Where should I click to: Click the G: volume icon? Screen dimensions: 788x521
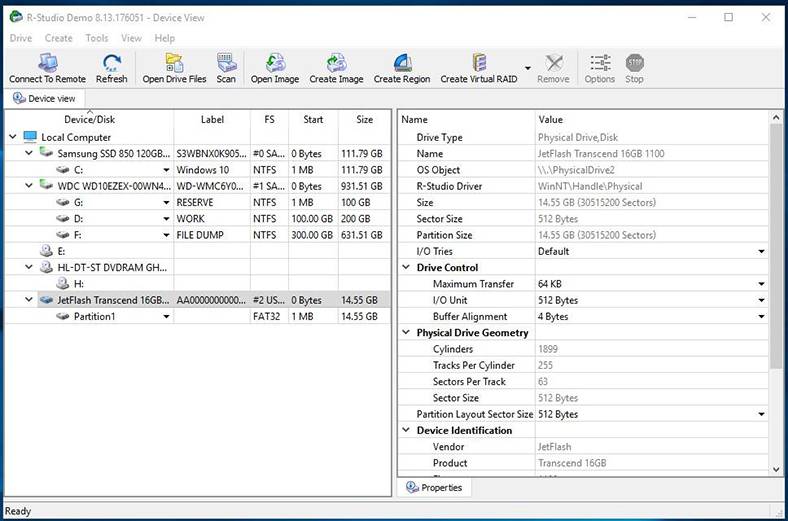[63, 202]
